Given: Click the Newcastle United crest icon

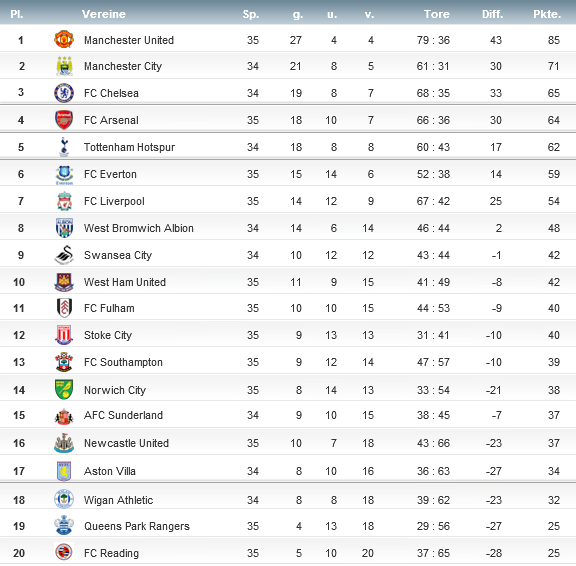Looking at the screenshot, I should click(x=64, y=443).
